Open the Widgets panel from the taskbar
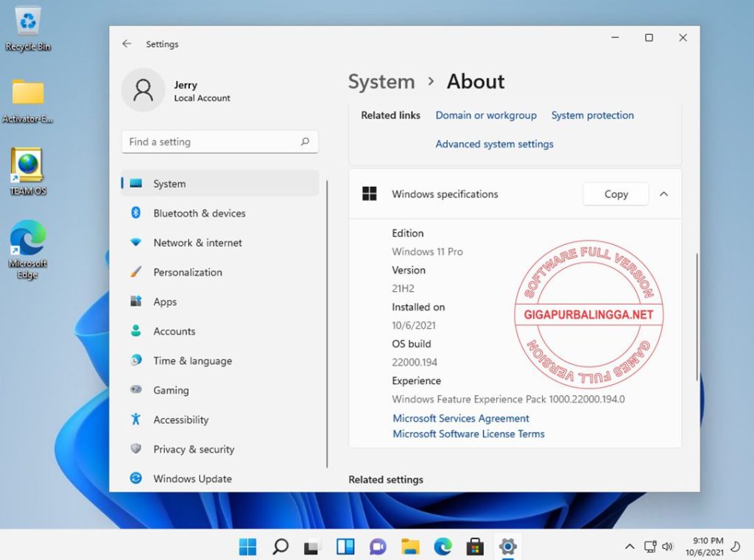754x560 pixels. (x=345, y=546)
